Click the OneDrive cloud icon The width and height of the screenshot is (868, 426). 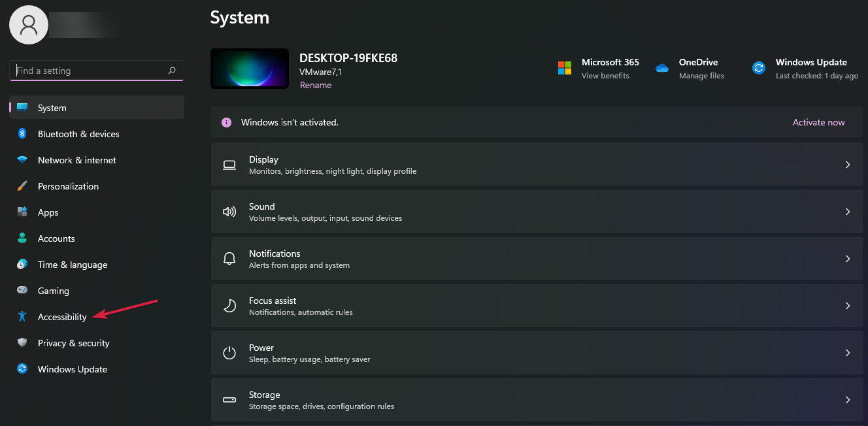pyautogui.click(x=662, y=68)
